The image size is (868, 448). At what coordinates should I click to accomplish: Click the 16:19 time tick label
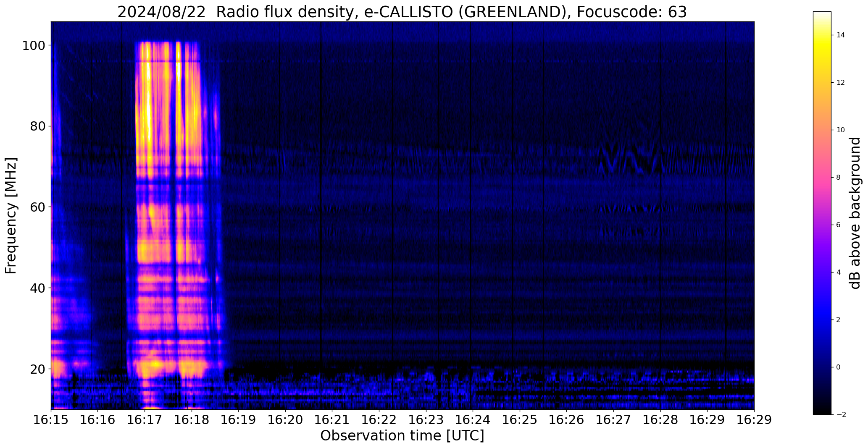click(x=238, y=419)
